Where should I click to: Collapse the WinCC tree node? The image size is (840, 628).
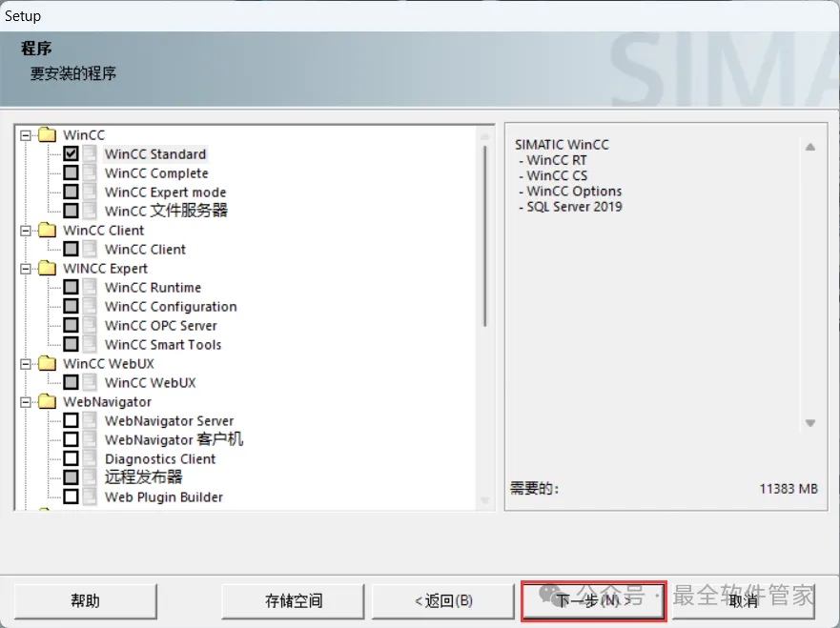pyautogui.click(x=25, y=135)
